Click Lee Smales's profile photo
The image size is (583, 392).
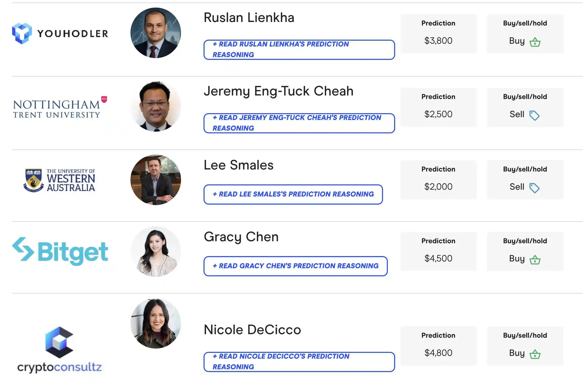click(156, 180)
